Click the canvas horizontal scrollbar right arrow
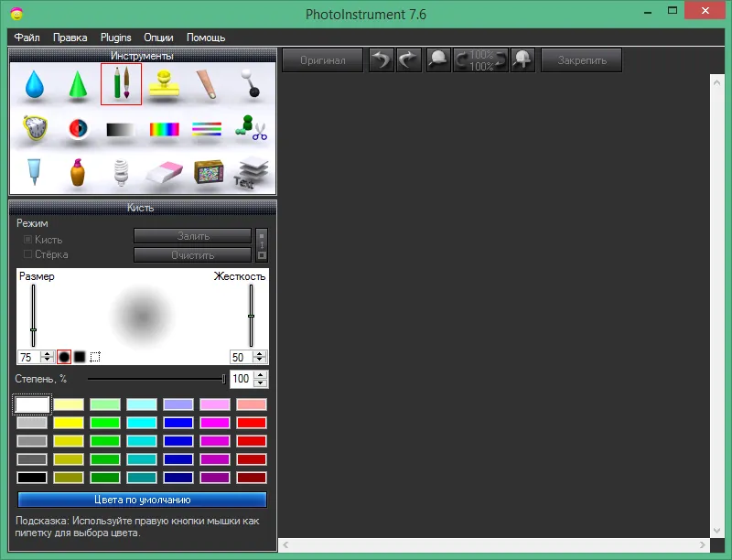Screen dimensions: 732x560 coord(702,544)
